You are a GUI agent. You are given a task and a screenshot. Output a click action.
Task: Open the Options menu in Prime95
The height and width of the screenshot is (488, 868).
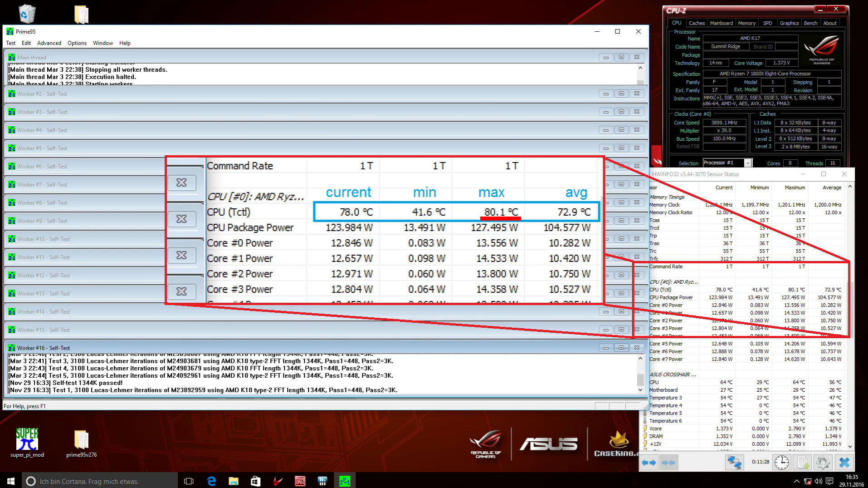77,43
